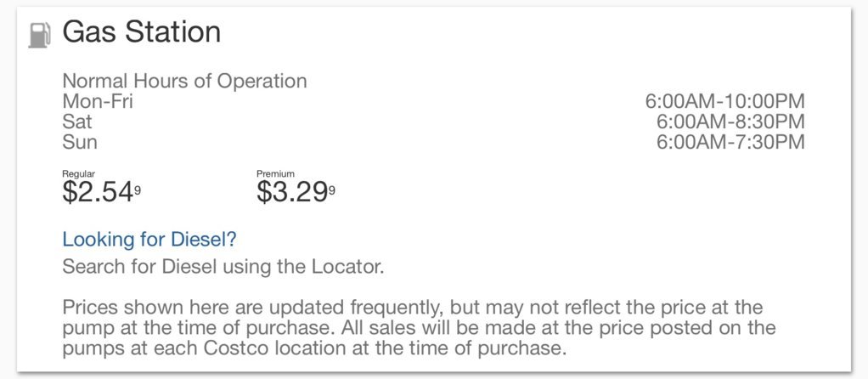The height and width of the screenshot is (379, 868).
Task: Select the Gas Station heading
Action: point(141,32)
